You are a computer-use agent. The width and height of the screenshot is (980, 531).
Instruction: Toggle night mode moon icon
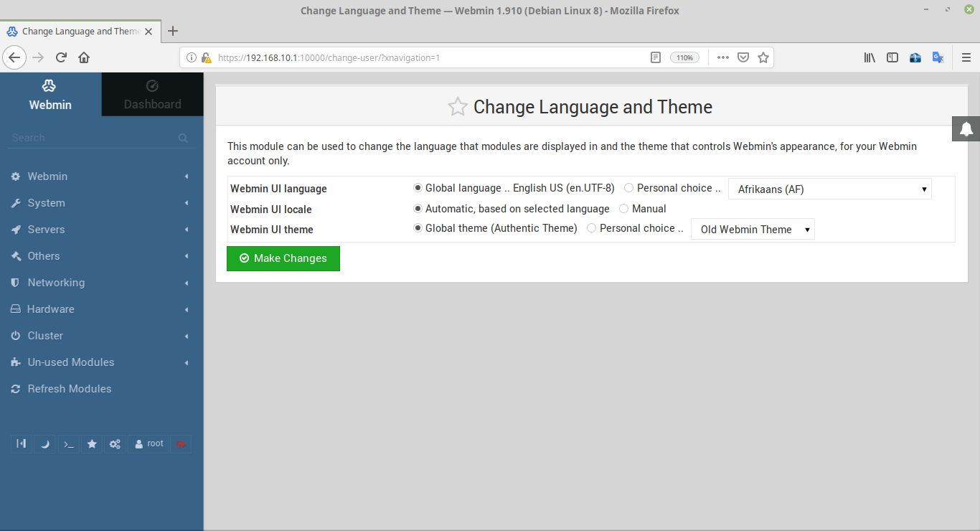click(44, 444)
